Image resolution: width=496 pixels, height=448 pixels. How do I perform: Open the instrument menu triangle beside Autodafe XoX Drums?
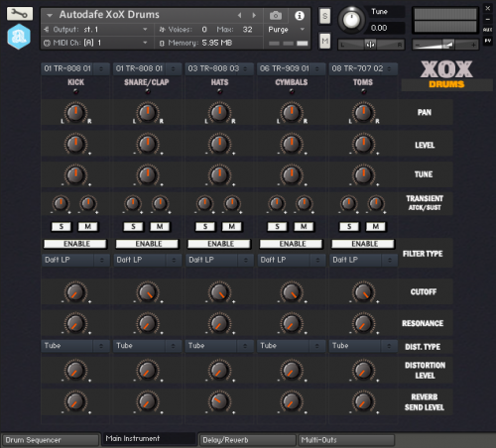[x=50, y=15]
